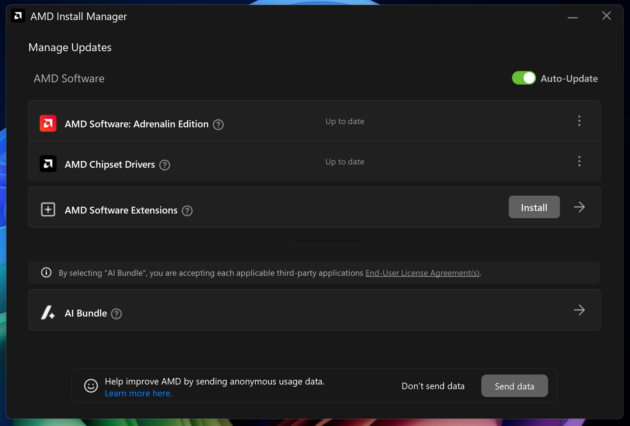
Task: Show help tooltip for AI Bundle
Action: 116,314
